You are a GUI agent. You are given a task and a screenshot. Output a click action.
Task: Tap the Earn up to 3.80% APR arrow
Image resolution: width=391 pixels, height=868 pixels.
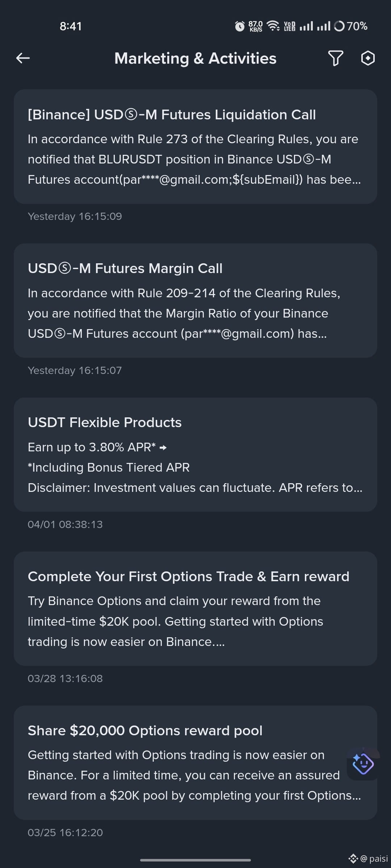pos(163,448)
